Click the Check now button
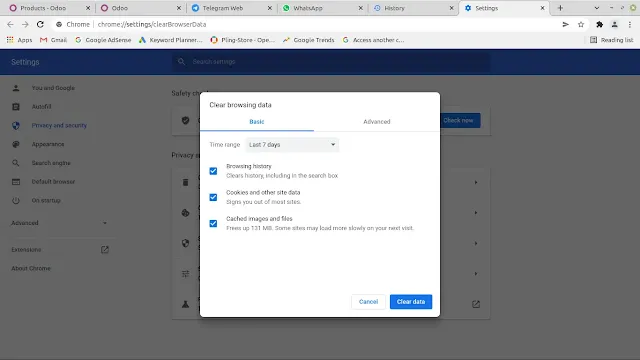The height and width of the screenshot is (360, 640). click(x=460, y=120)
